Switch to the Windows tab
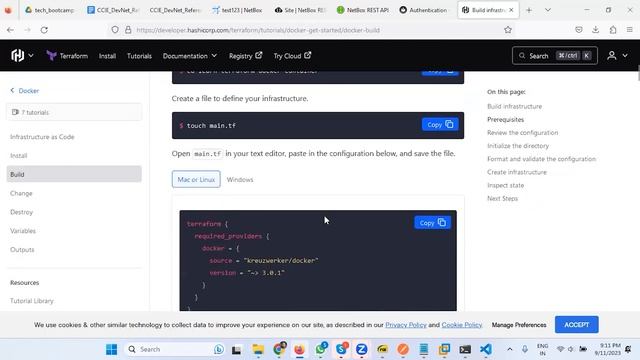This screenshot has height=360, width=640. [x=240, y=180]
